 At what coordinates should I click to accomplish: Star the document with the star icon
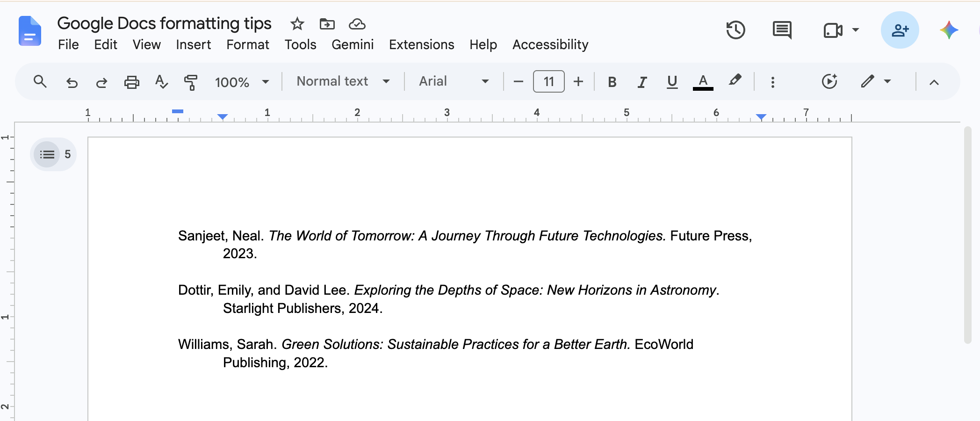tap(297, 23)
